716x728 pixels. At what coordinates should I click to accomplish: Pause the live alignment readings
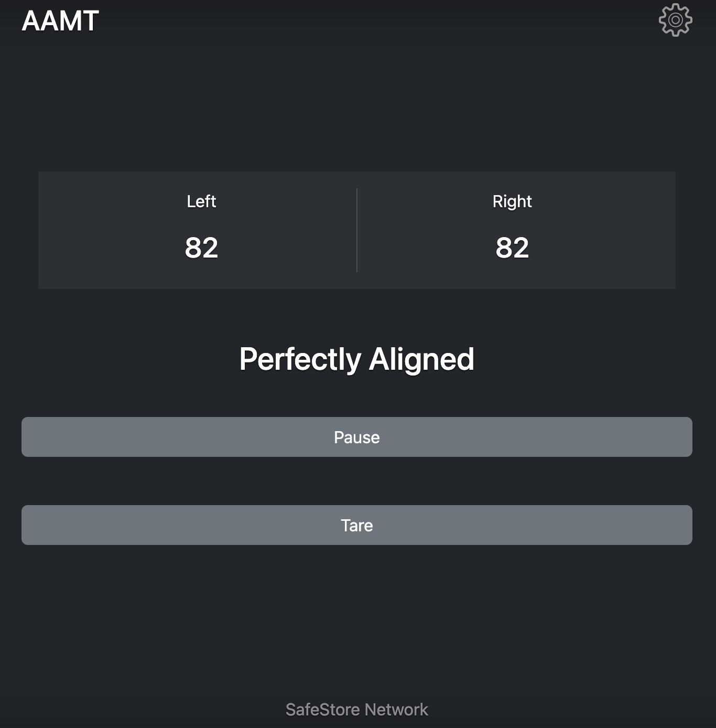[356, 437]
